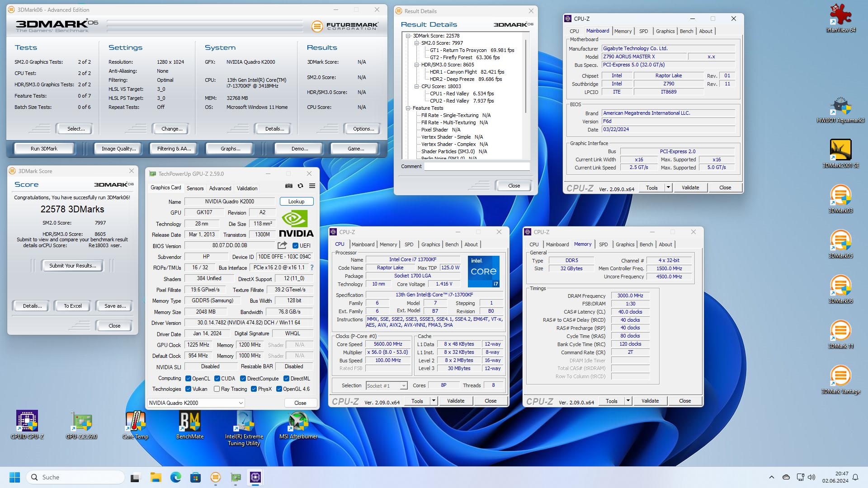Open Bench tab in CPU-Z CPU window
The width and height of the screenshot is (868, 488).
point(452,244)
